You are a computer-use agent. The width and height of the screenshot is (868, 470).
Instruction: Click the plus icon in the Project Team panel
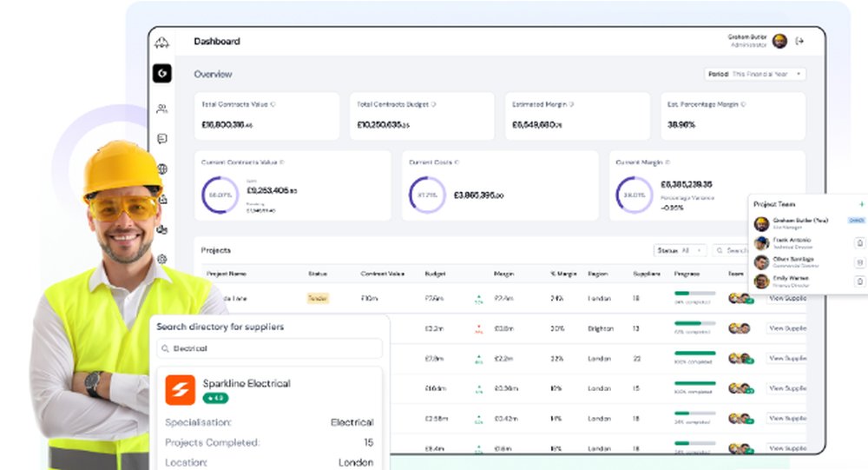[x=861, y=204]
